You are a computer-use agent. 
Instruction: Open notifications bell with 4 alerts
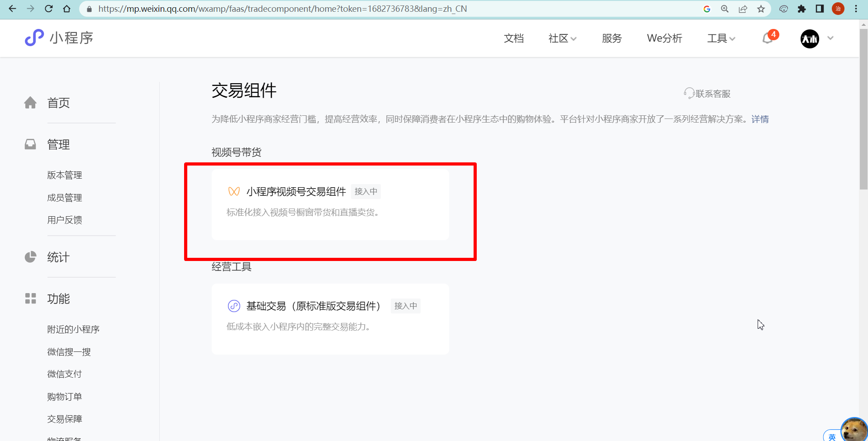pos(768,38)
